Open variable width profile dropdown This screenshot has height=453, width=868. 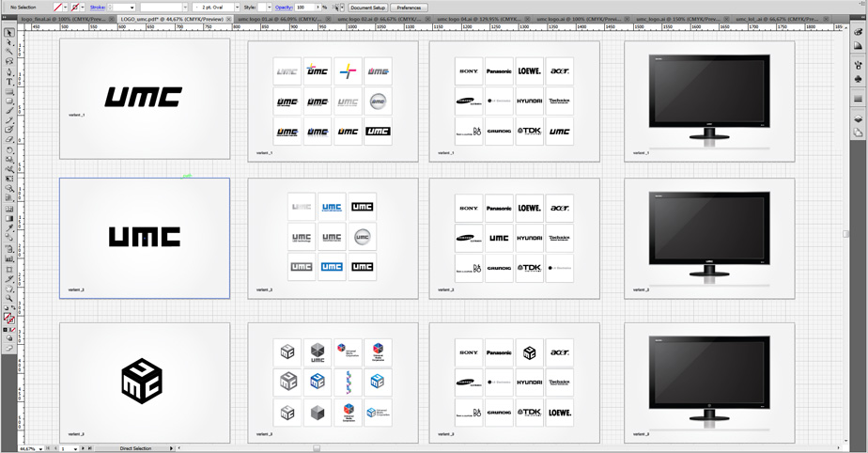tap(185, 8)
